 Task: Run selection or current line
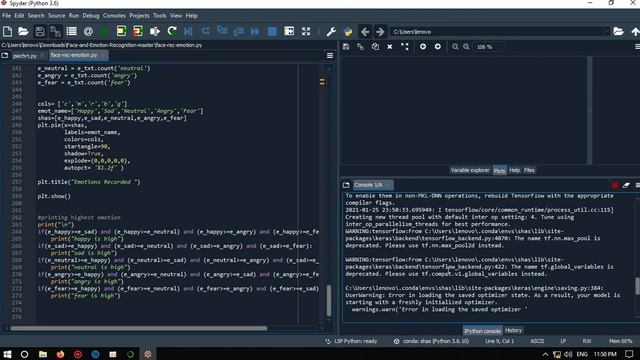pyautogui.click(x=155, y=31)
